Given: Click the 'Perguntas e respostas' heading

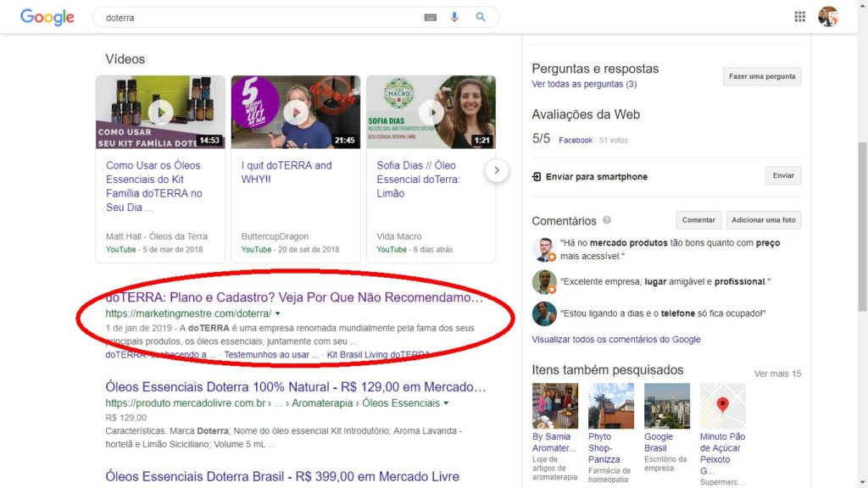Looking at the screenshot, I should [x=595, y=69].
